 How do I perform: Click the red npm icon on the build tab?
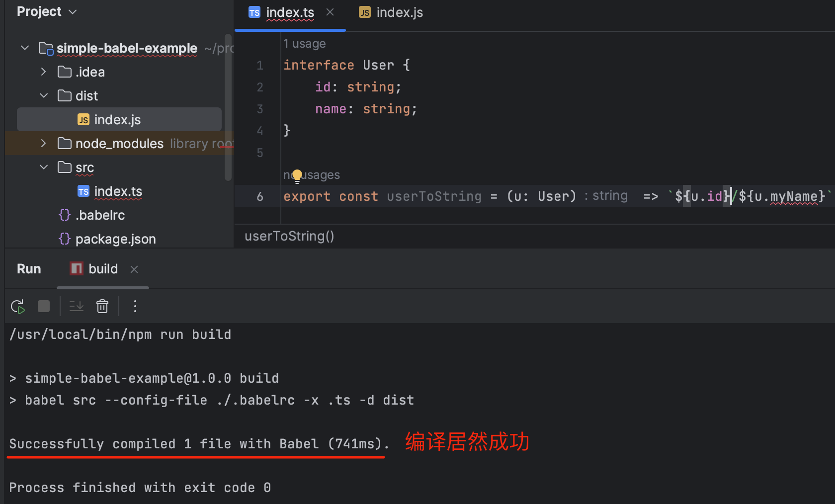click(76, 268)
